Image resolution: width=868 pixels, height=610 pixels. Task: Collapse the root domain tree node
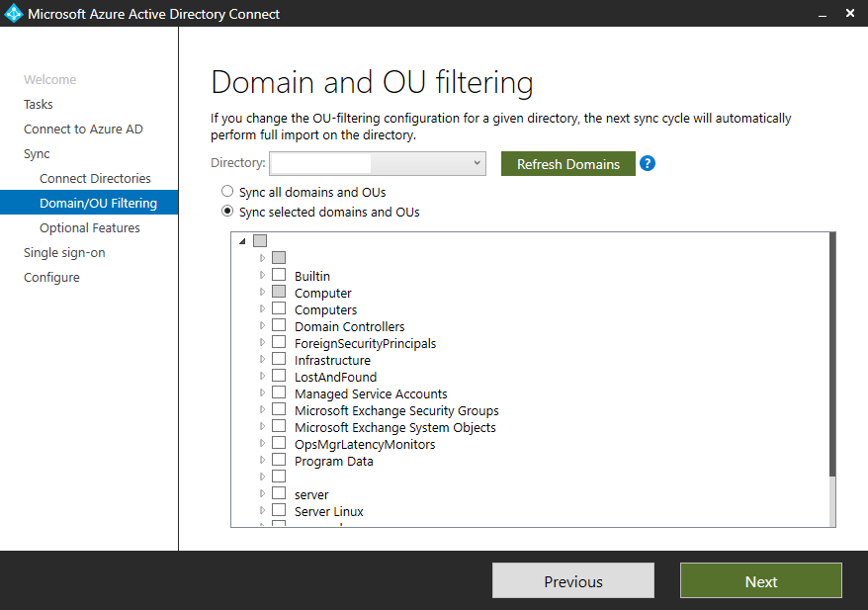[x=242, y=241]
